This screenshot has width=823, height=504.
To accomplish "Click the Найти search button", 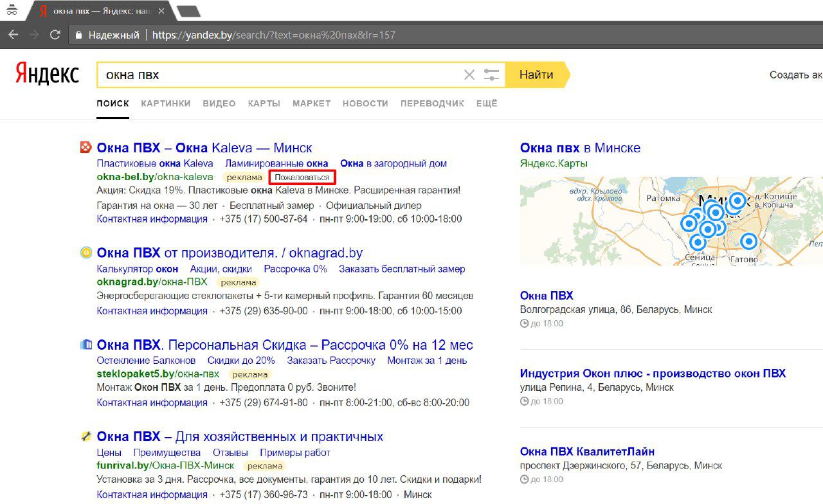I will coord(536,75).
